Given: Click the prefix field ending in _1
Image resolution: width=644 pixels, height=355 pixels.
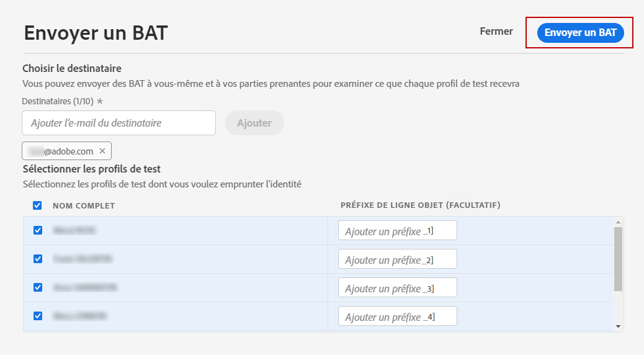Looking at the screenshot, I should (397, 230).
